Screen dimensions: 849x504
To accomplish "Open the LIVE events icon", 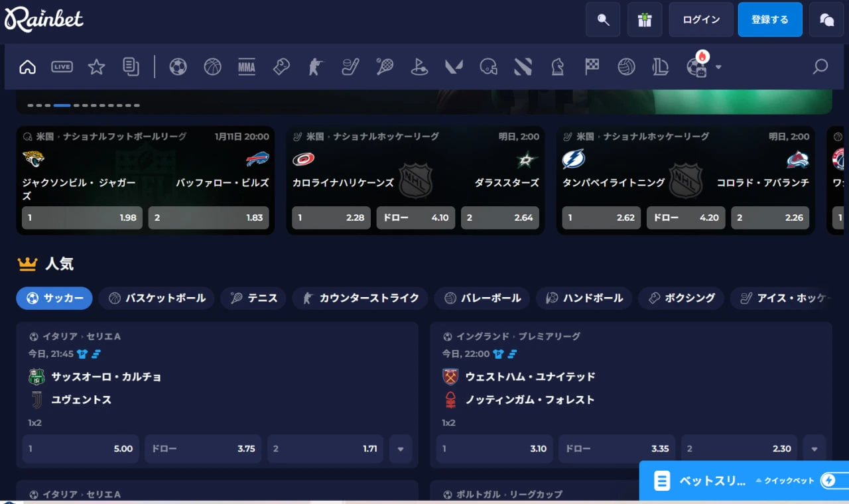I will (x=62, y=66).
